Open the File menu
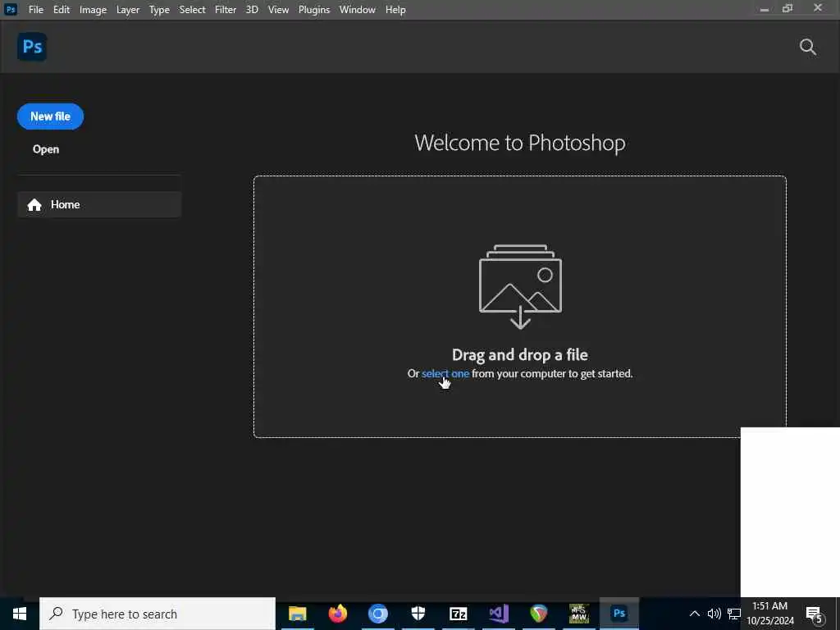The height and width of the screenshot is (630, 840). point(36,10)
